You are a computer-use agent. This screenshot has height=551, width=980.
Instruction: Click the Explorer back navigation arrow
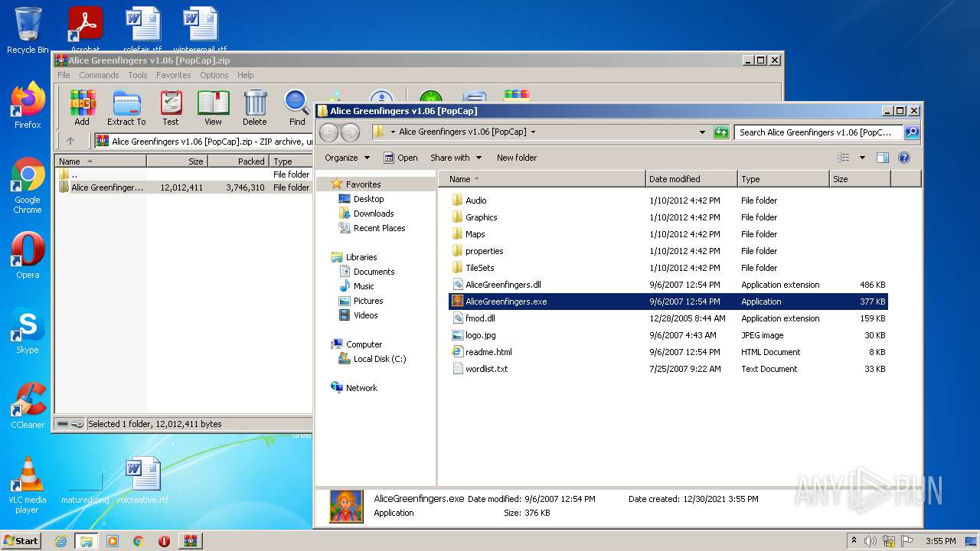point(328,132)
